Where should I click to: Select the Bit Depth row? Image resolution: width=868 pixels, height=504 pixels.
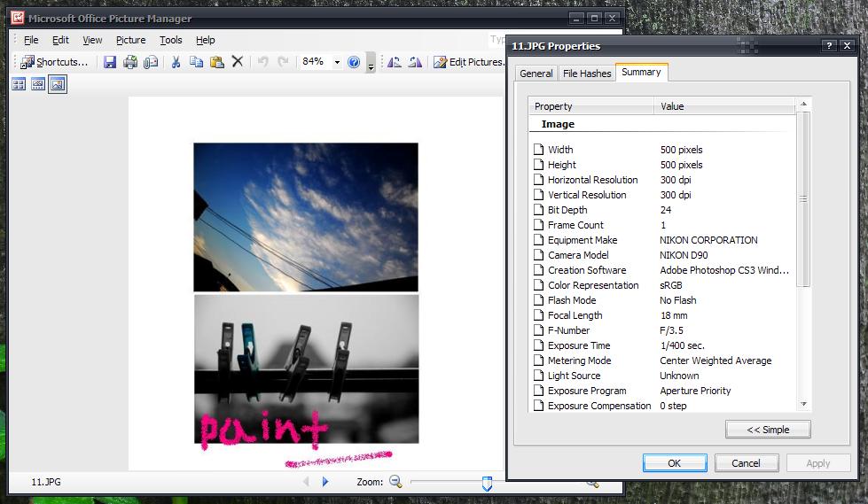pyautogui.click(x=662, y=210)
